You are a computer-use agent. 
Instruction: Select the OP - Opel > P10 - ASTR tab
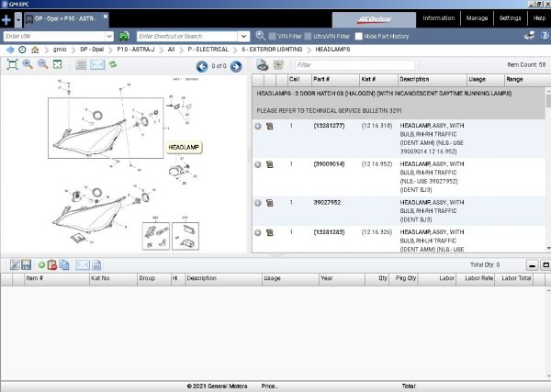[65, 19]
